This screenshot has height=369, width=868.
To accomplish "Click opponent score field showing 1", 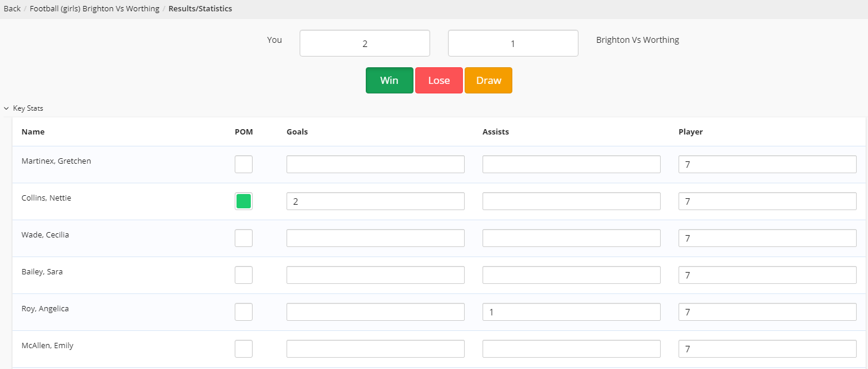I will point(513,43).
